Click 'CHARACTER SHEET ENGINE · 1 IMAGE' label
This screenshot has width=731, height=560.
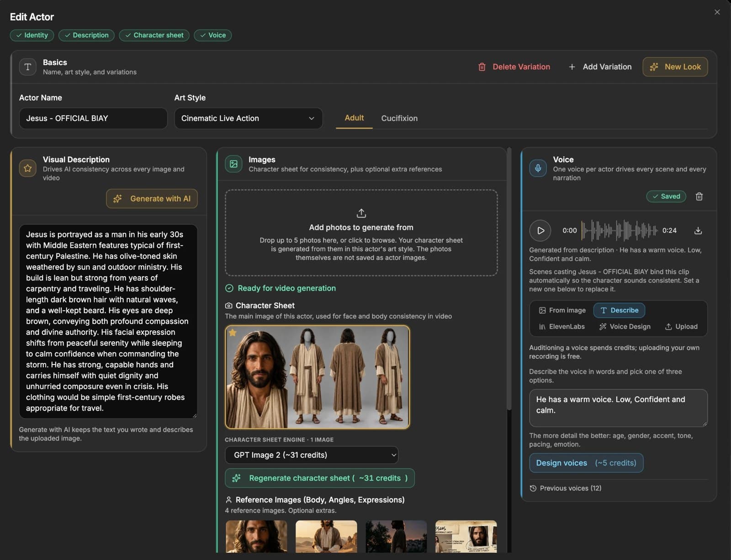(x=279, y=439)
